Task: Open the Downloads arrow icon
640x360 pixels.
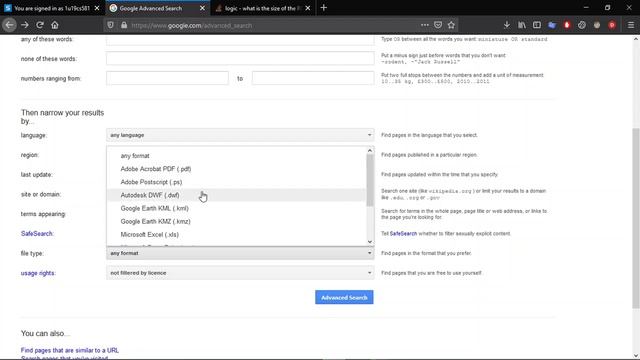Action: point(507,25)
